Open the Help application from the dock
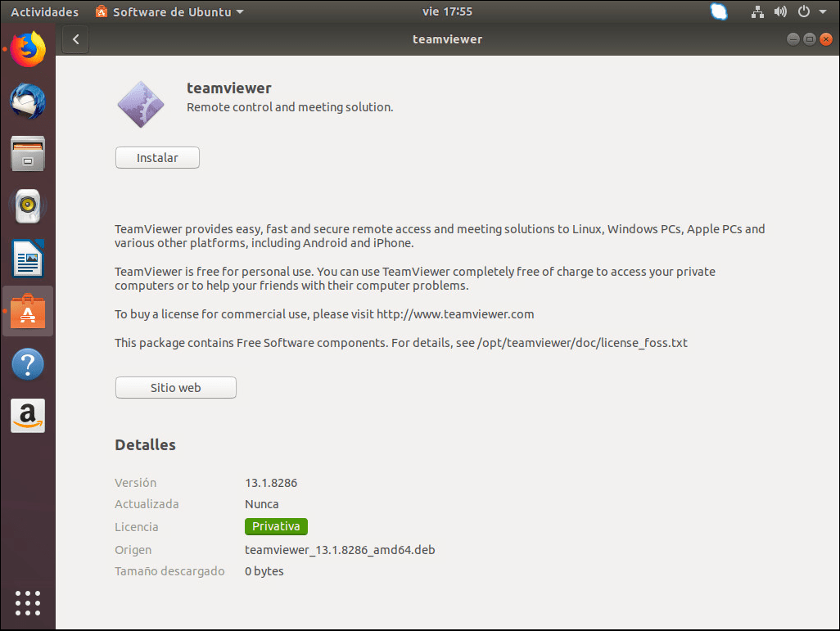The image size is (840, 631). [27, 363]
